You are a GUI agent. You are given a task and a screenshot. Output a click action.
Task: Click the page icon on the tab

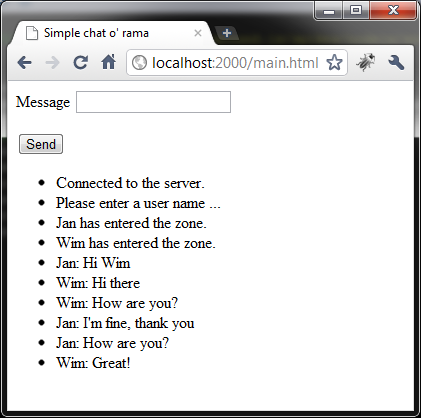click(32, 33)
